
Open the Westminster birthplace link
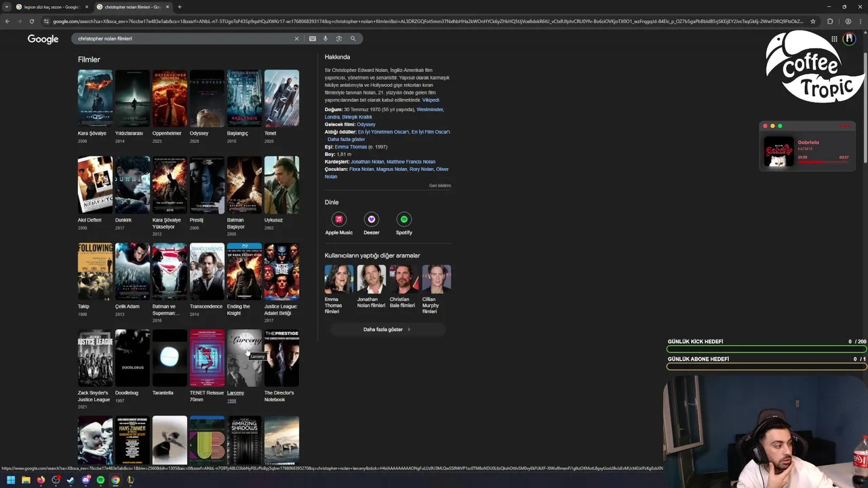tap(430, 109)
